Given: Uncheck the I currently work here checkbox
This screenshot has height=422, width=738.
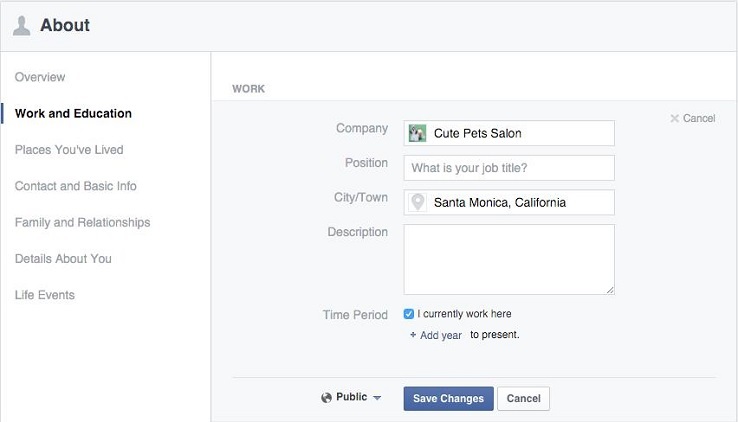Looking at the screenshot, I should (x=409, y=314).
